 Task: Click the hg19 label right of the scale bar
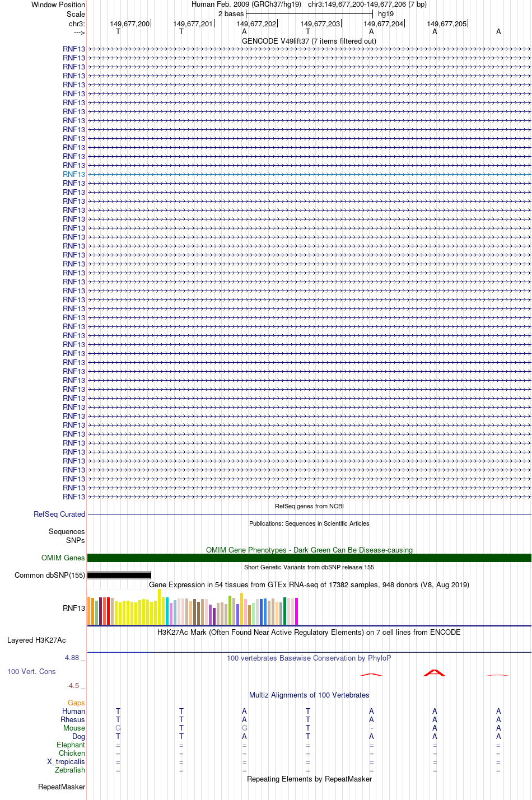pyautogui.click(x=386, y=13)
